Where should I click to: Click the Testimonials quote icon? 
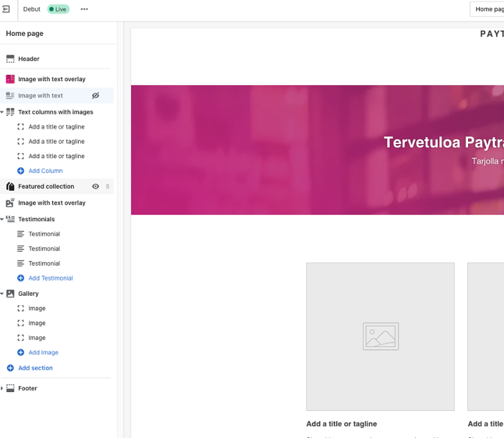tap(10, 219)
